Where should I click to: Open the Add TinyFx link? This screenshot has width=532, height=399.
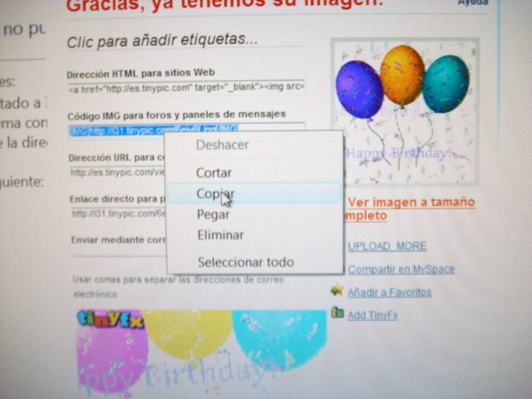click(372, 315)
